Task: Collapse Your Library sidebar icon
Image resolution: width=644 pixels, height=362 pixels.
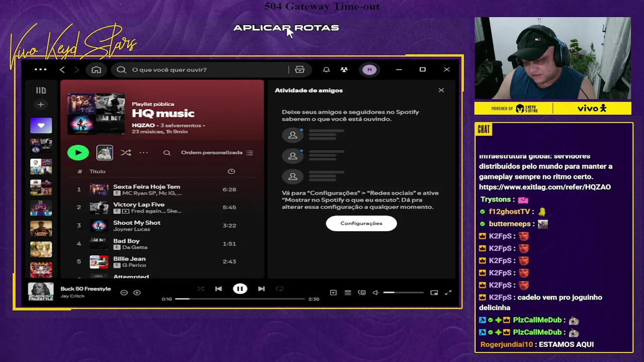Action: [x=41, y=90]
